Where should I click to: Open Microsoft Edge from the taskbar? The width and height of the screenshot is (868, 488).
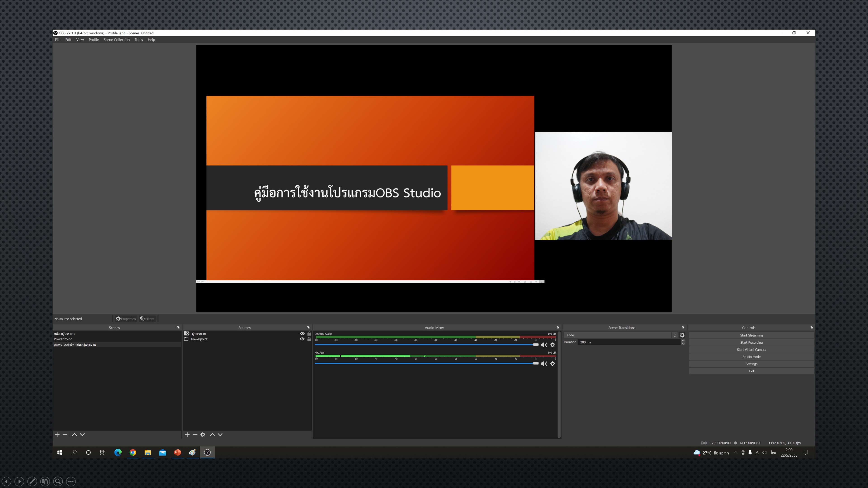click(118, 453)
